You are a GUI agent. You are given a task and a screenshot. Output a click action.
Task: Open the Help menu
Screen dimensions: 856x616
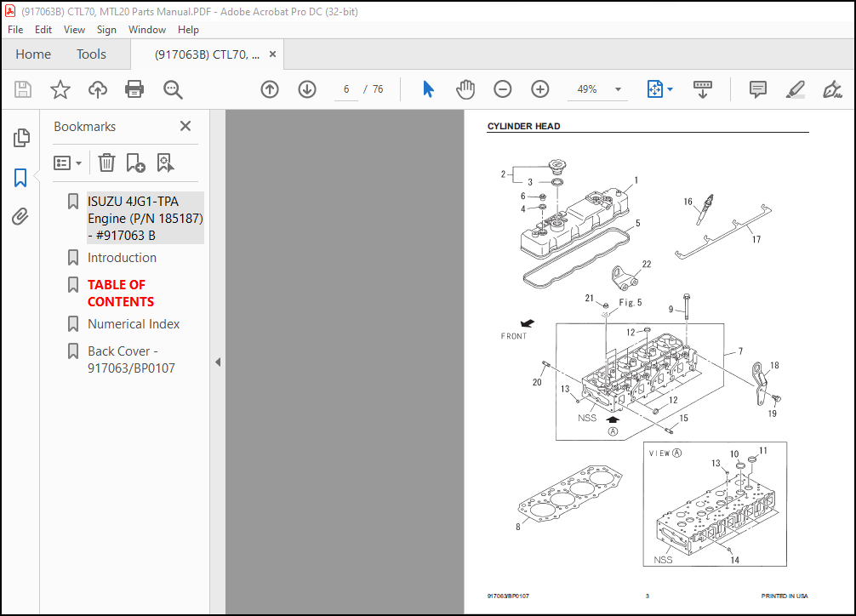(x=188, y=30)
